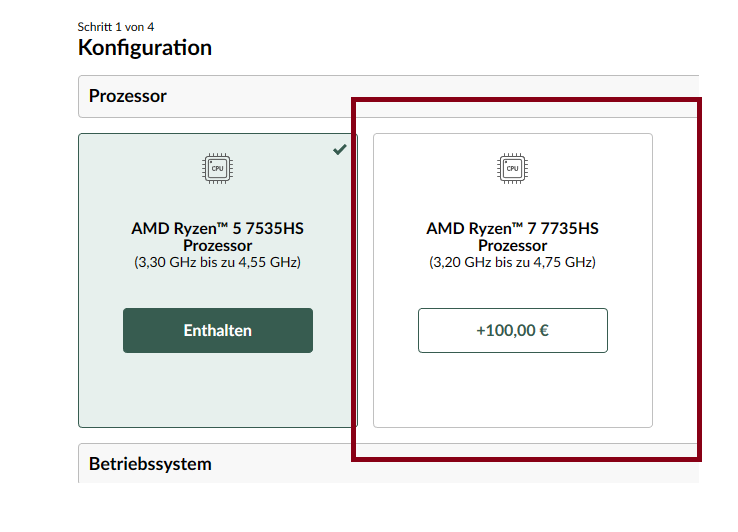The image size is (738, 532).
Task: Click the word Prozessor under Ryzen™ 7 7735HS
Action: point(512,246)
